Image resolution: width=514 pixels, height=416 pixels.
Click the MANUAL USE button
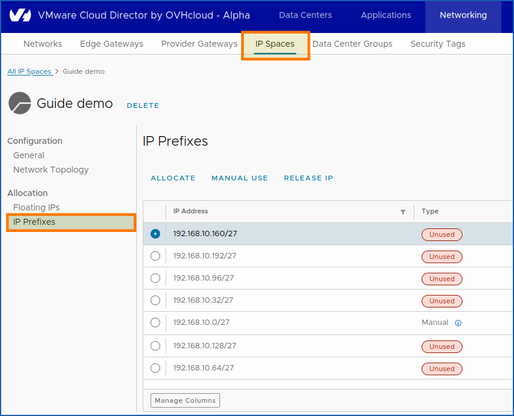(240, 178)
